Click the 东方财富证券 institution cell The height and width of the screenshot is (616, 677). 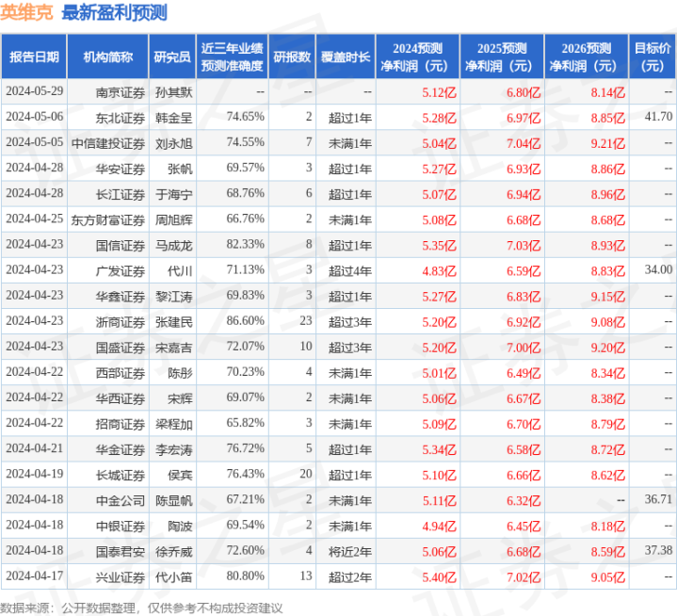[108, 219]
